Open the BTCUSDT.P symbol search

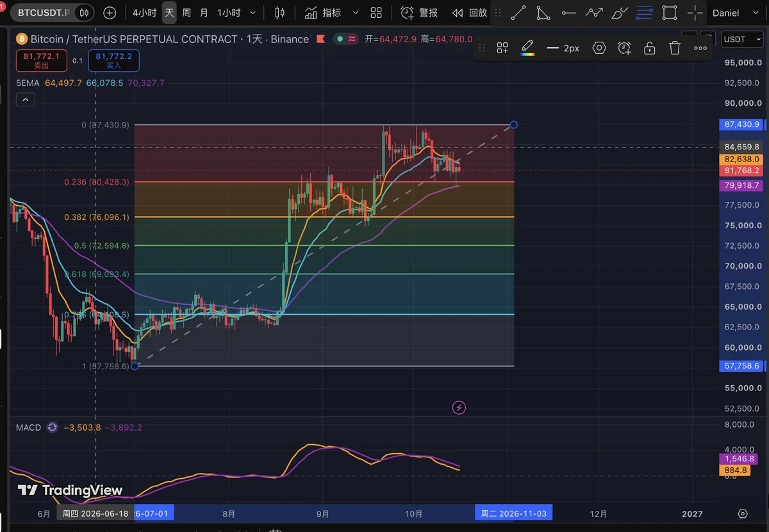44,13
